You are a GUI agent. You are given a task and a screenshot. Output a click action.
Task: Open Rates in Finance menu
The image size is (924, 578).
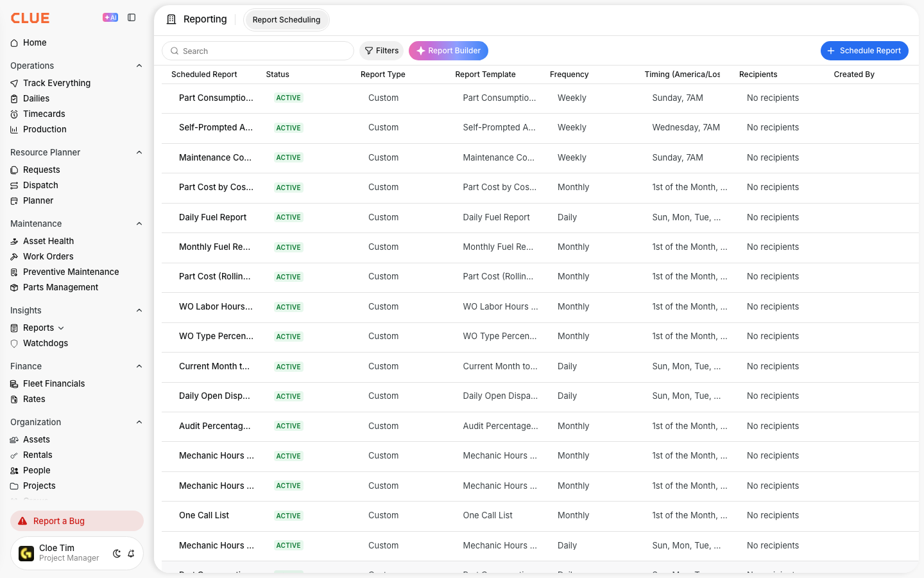pyautogui.click(x=34, y=399)
